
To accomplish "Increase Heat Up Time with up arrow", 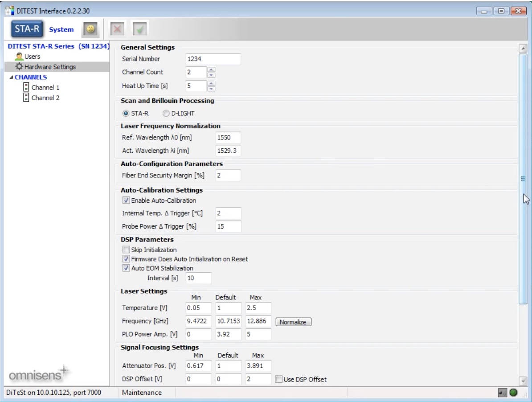I will click(211, 83).
